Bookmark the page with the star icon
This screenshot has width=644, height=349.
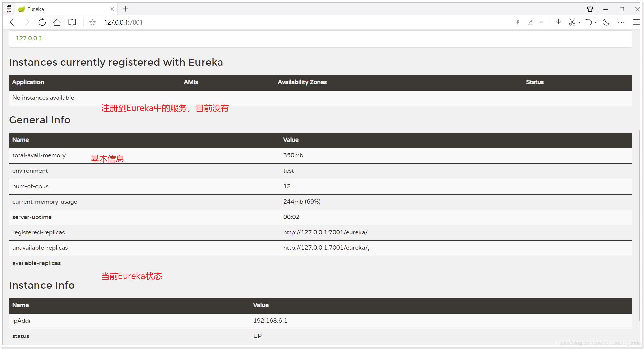click(92, 22)
